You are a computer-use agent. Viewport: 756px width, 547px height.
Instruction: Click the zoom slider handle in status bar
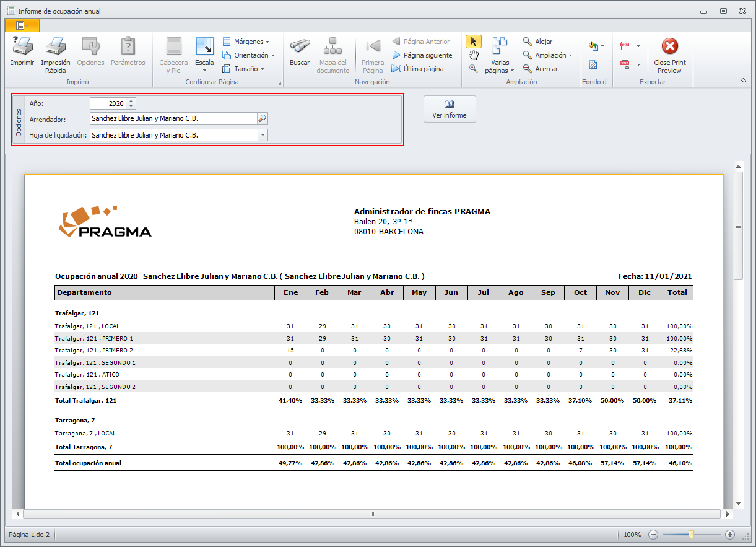[x=691, y=535]
